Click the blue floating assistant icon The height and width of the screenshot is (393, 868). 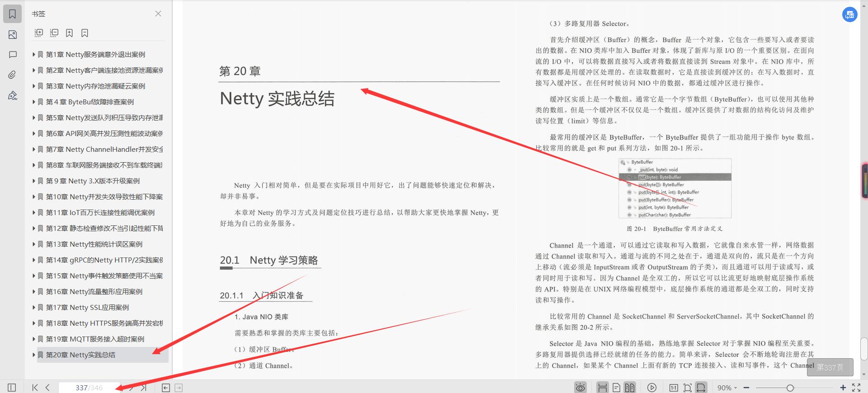click(850, 14)
